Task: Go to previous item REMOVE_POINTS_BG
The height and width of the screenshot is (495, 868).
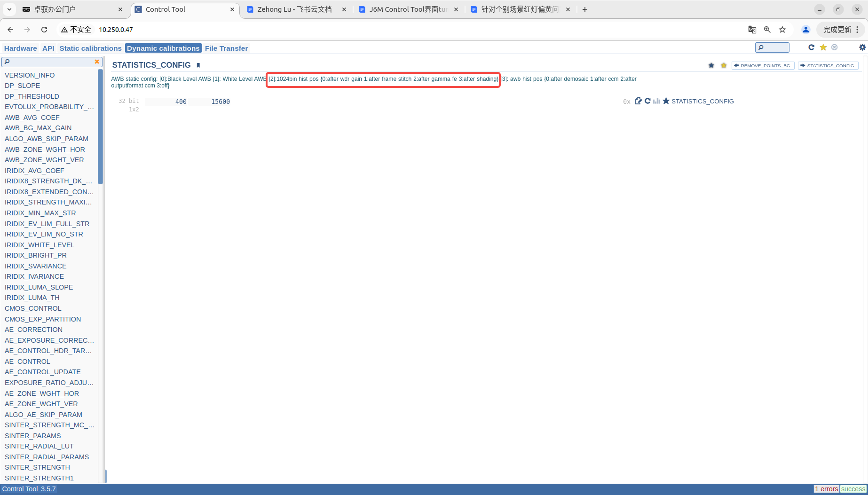Action: (x=763, y=65)
